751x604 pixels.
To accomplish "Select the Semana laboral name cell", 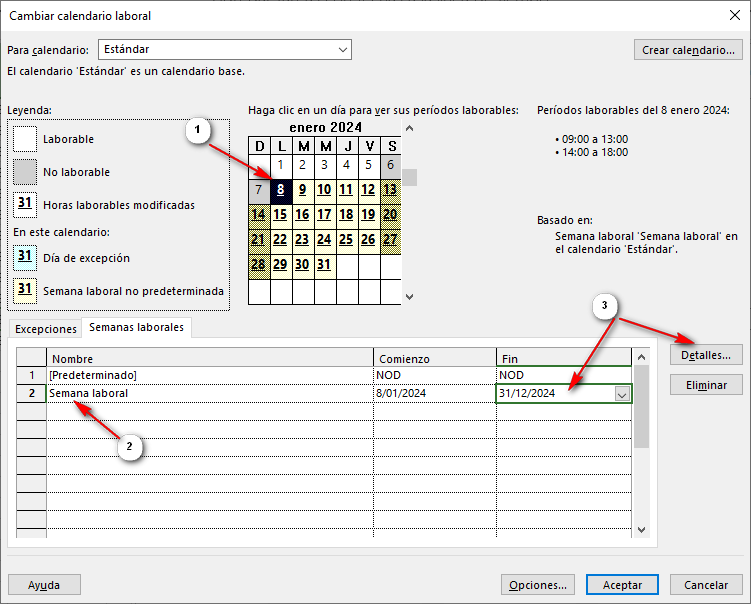I will click(x=210, y=394).
